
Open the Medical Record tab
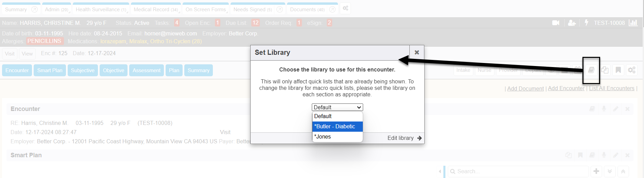point(156,10)
